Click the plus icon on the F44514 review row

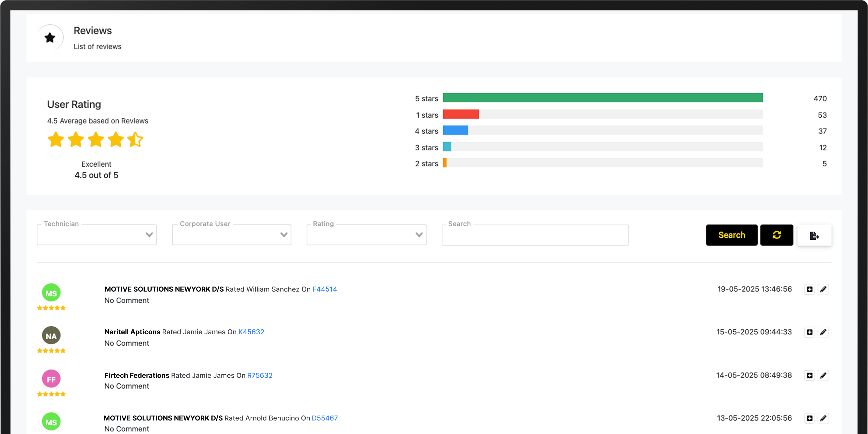pyautogui.click(x=809, y=289)
